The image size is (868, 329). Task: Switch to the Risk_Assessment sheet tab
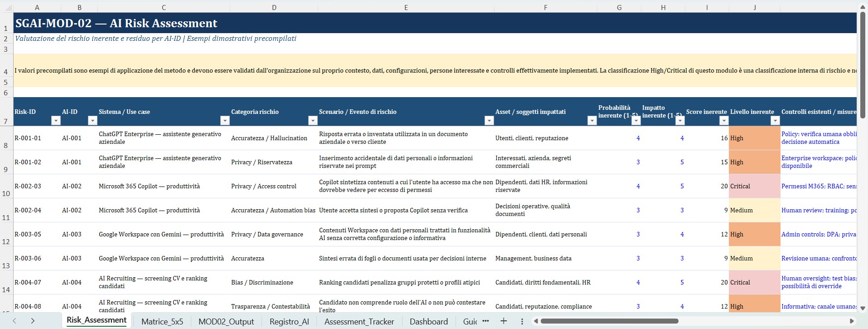(97, 320)
